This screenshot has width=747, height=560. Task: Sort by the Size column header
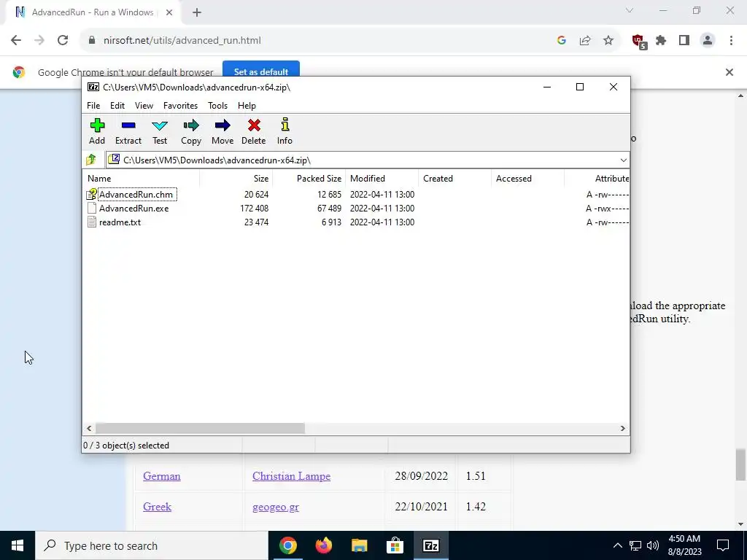pos(236,179)
